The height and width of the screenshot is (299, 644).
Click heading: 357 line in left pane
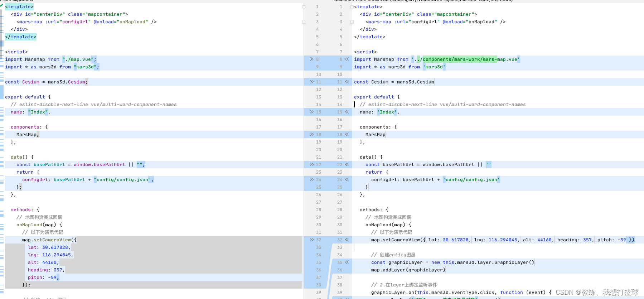tap(47, 270)
